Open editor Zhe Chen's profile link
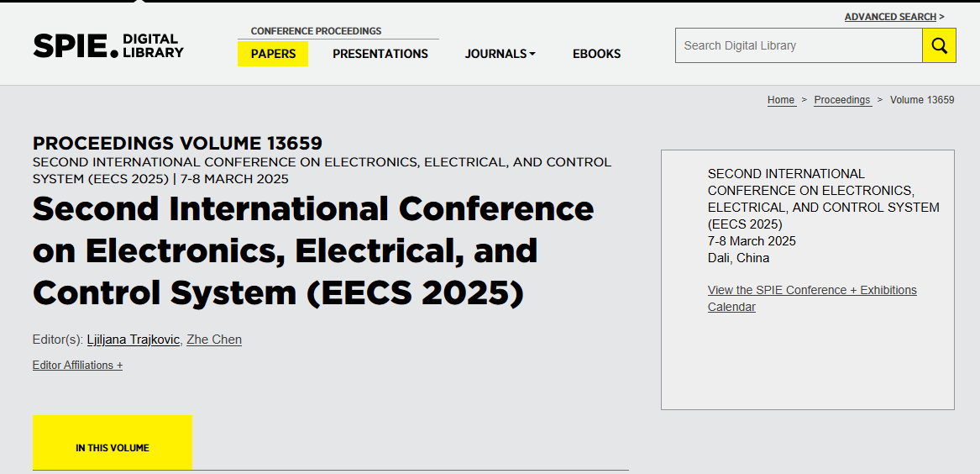The height and width of the screenshot is (474, 980). pyautogui.click(x=214, y=340)
